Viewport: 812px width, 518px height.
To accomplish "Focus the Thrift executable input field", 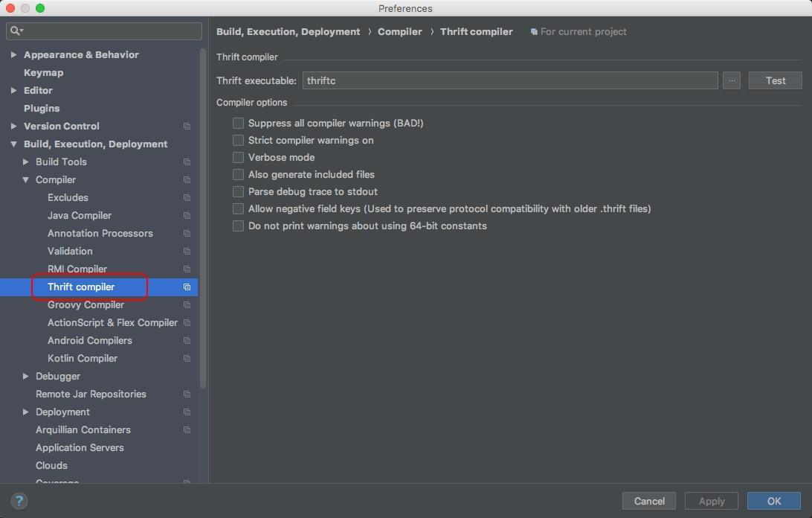I will [510, 80].
